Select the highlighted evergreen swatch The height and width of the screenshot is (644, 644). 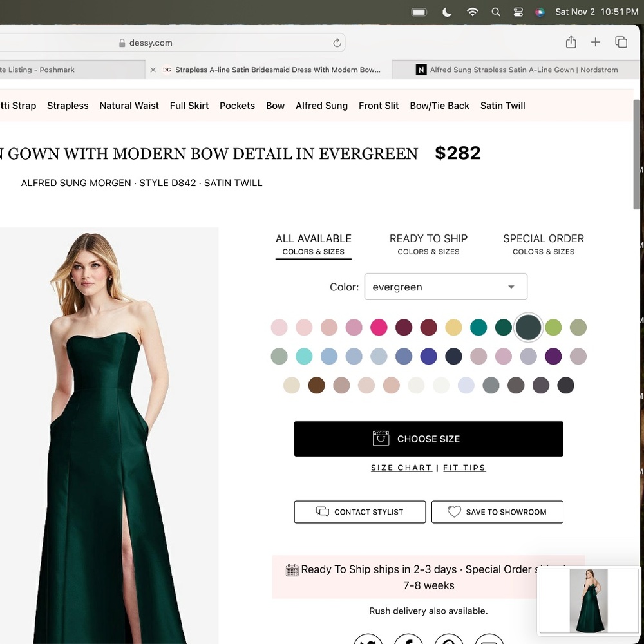pyautogui.click(x=528, y=327)
